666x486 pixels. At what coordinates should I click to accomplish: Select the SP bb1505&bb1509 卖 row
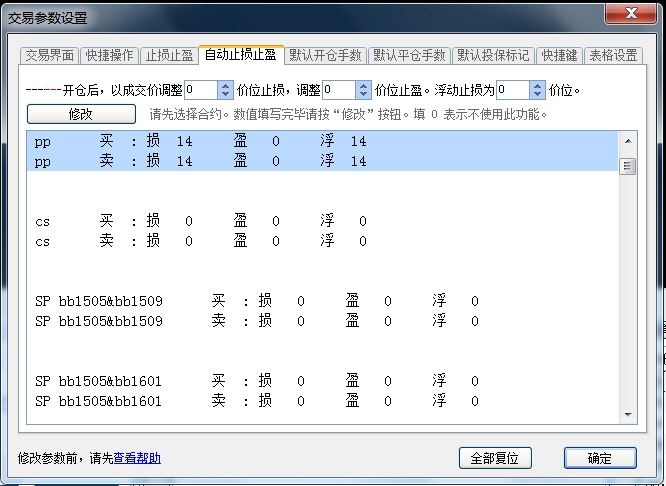coord(322,321)
